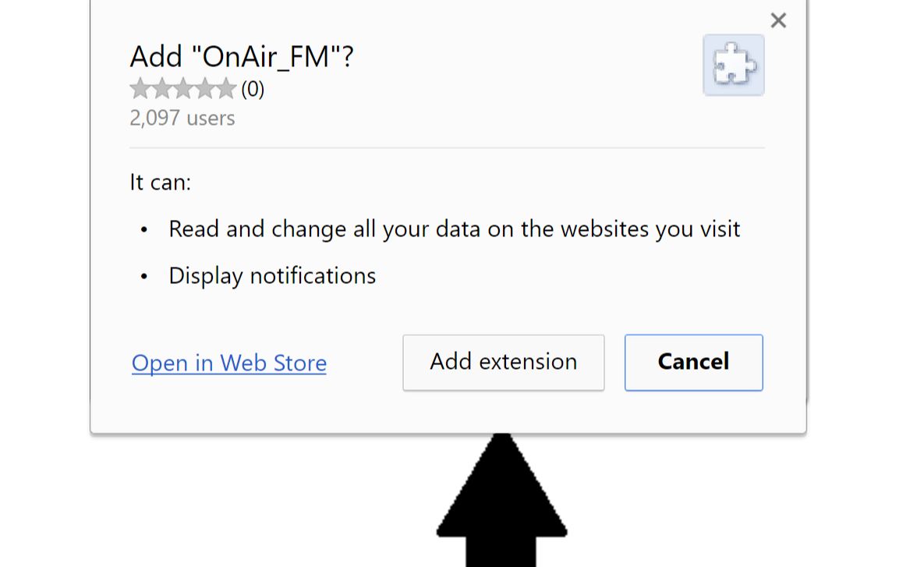This screenshot has height=567, width=924.
Task: Click the (0) rating count
Action: (253, 90)
